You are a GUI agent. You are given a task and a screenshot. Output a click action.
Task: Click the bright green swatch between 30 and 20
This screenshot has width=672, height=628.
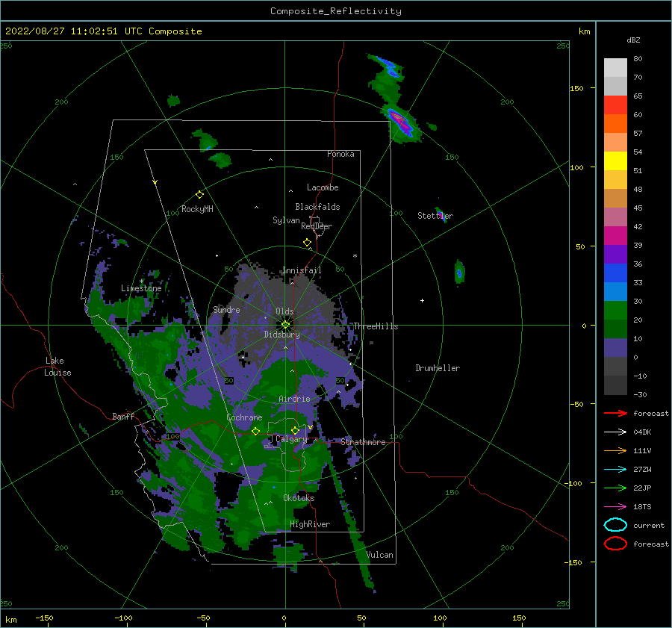point(615,310)
